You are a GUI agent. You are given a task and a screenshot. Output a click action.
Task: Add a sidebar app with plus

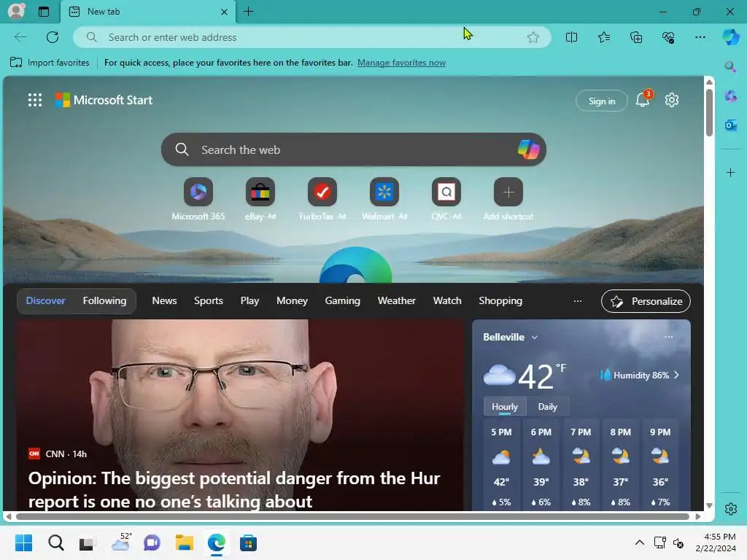[730, 172]
